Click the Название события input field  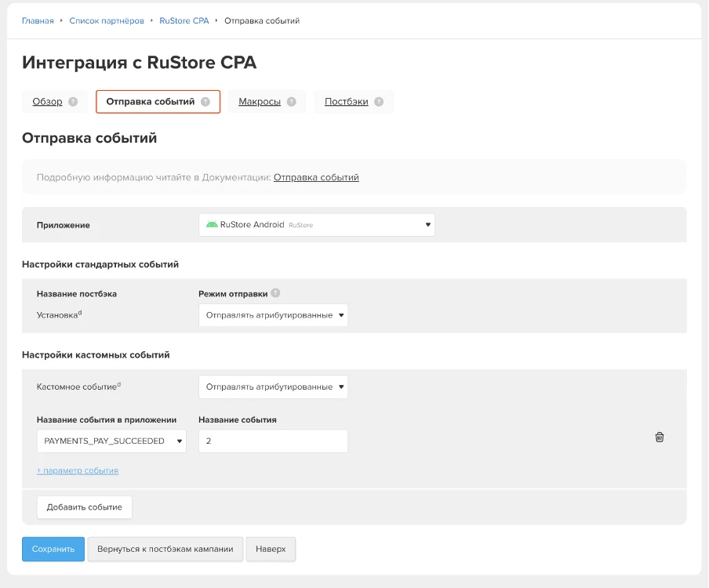[273, 441]
